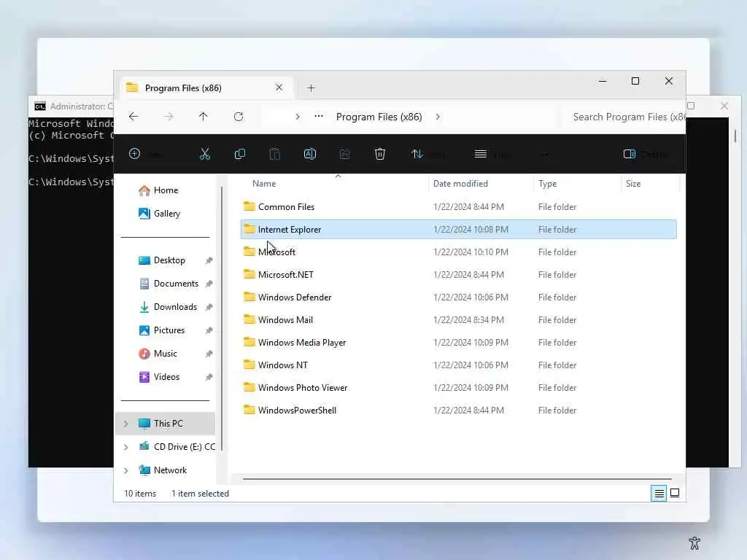Viewport: 747px width, 560px height.
Task: Close the Program Files (x86) tab
Action: coord(279,87)
